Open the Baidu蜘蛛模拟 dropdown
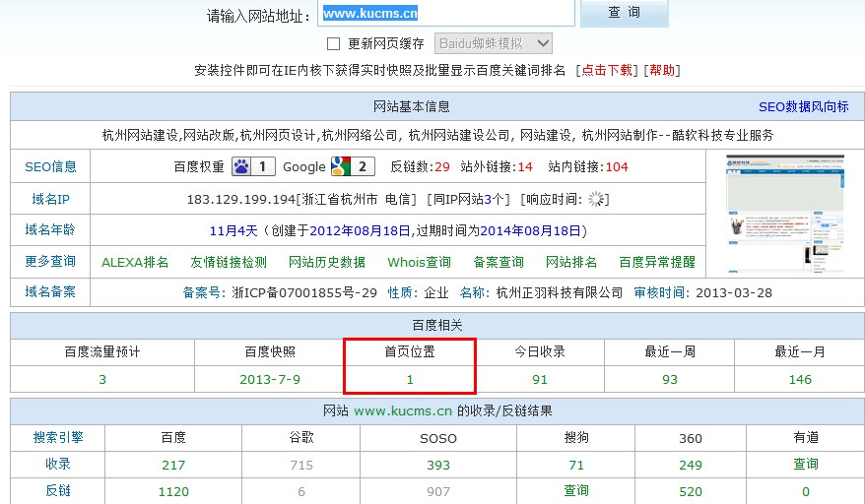Screen dimensions: 865x504 [494, 43]
